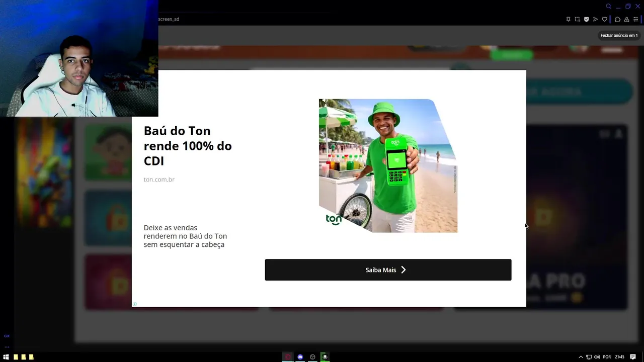Viewport: 644px width, 362px height.
Task: Open the OBS Studio taskbar icon
Action: coord(312,357)
